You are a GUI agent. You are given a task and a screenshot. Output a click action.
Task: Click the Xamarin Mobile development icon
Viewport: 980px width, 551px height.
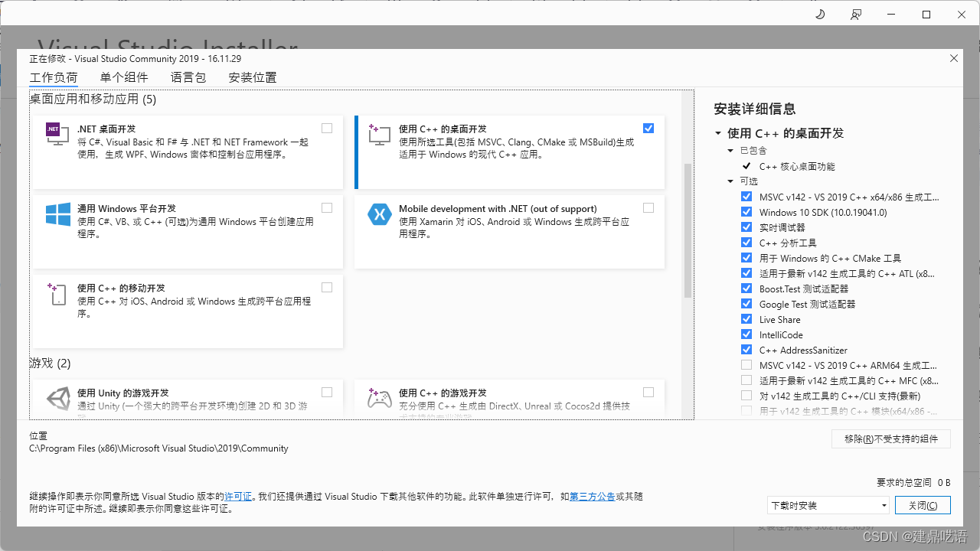(x=380, y=214)
